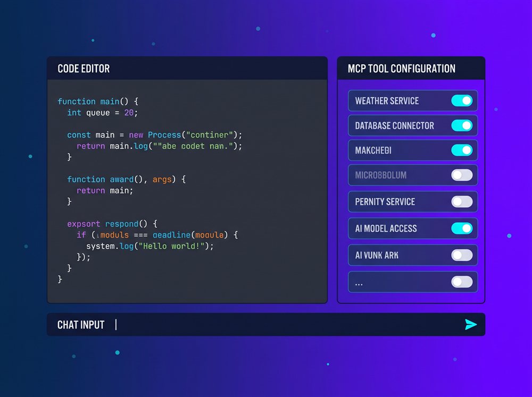Enable the MICROBBOLUM toggle
The image size is (532, 397).
462,175
